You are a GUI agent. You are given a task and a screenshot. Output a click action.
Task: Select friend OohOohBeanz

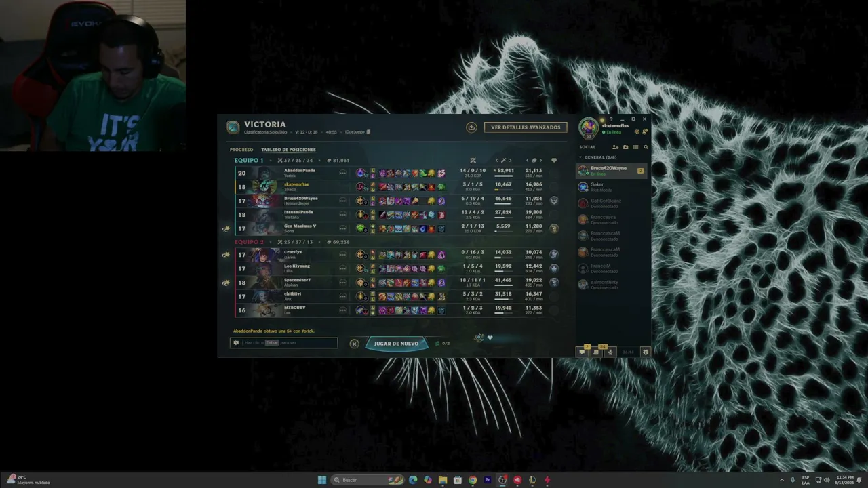click(612, 203)
